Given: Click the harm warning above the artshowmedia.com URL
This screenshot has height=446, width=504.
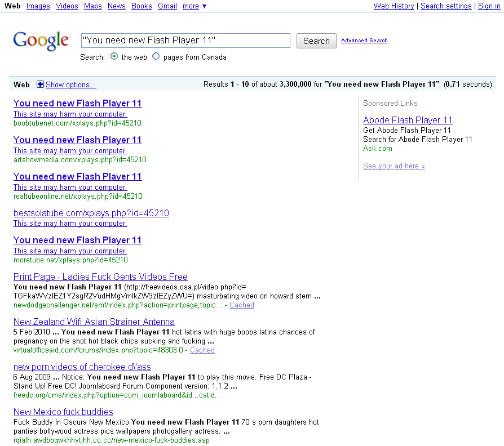Looking at the screenshot, I should click(70, 150).
